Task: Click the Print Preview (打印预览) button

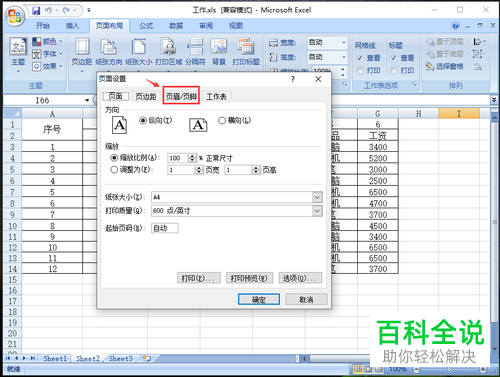Action: point(249,278)
